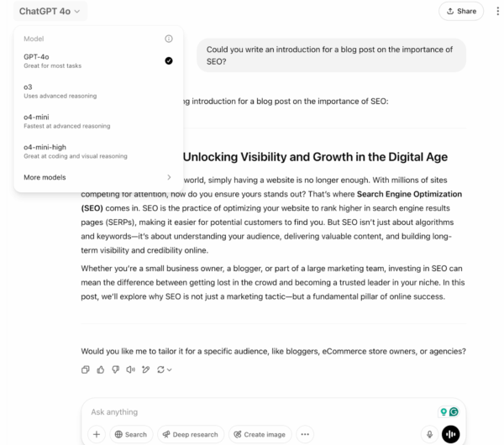This screenshot has width=504, height=445.
Task: Enable the Deep research tool
Action: (190, 434)
